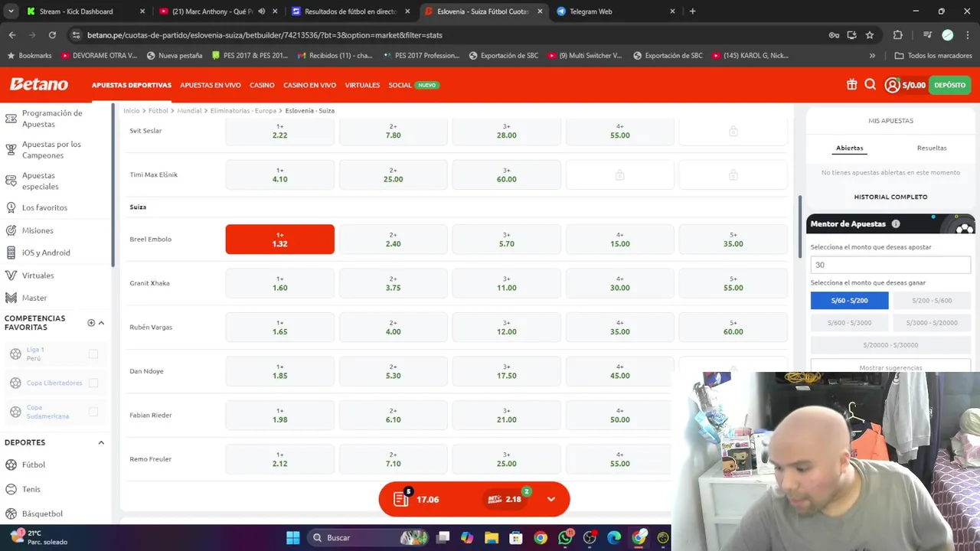Click the Windows Start button
The height and width of the screenshot is (551, 980).
tap(293, 538)
